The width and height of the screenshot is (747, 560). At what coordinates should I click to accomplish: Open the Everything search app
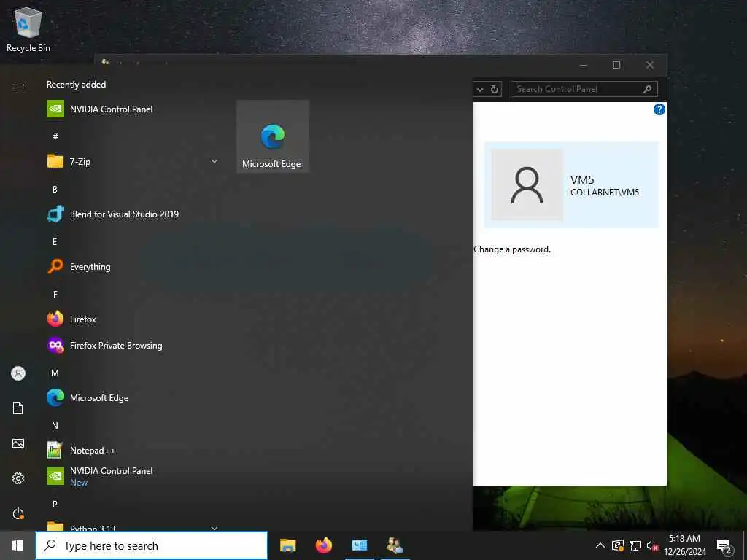click(x=133, y=267)
